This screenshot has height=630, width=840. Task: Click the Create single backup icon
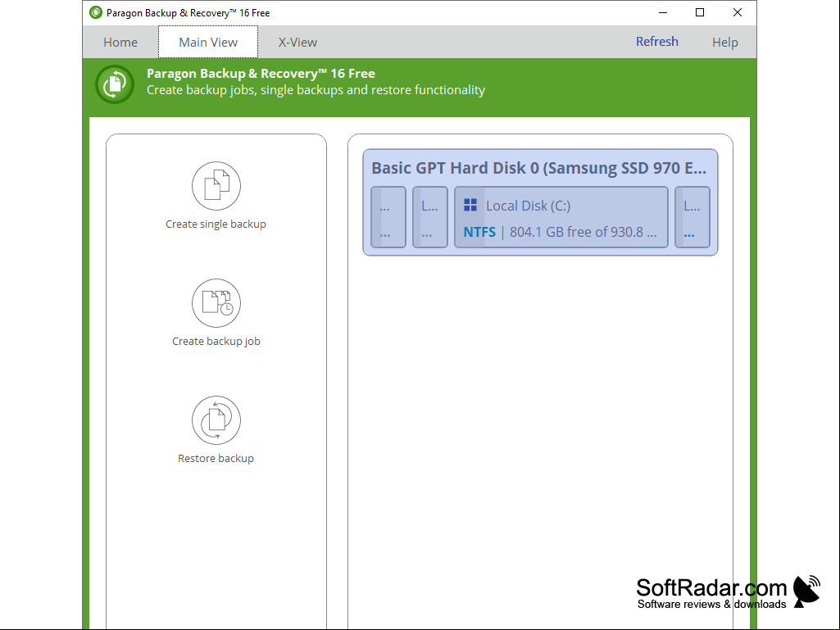tap(216, 186)
